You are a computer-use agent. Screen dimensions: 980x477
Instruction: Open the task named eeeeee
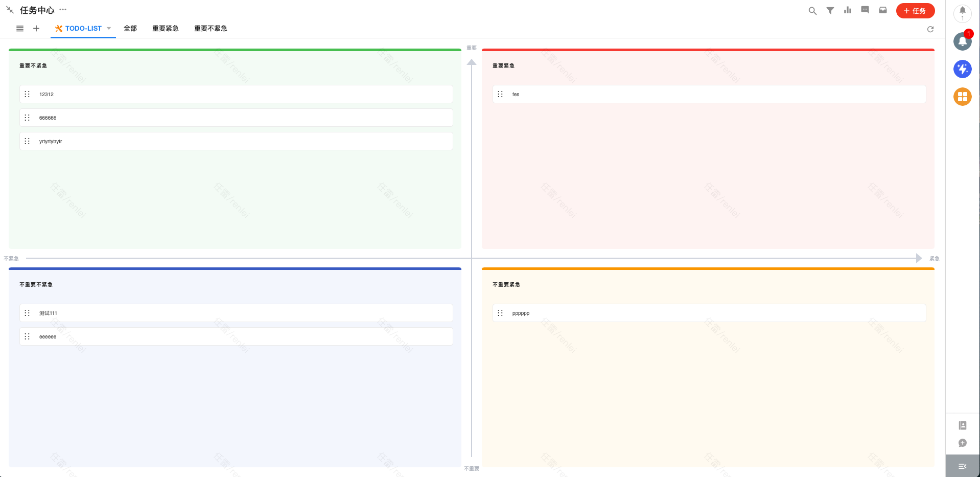[x=236, y=336]
